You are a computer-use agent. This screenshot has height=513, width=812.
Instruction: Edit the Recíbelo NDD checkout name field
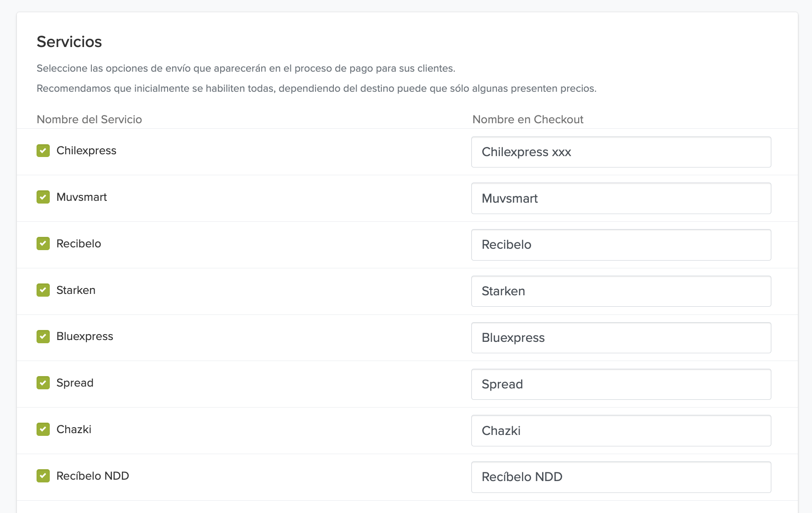(x=621, y=477)
